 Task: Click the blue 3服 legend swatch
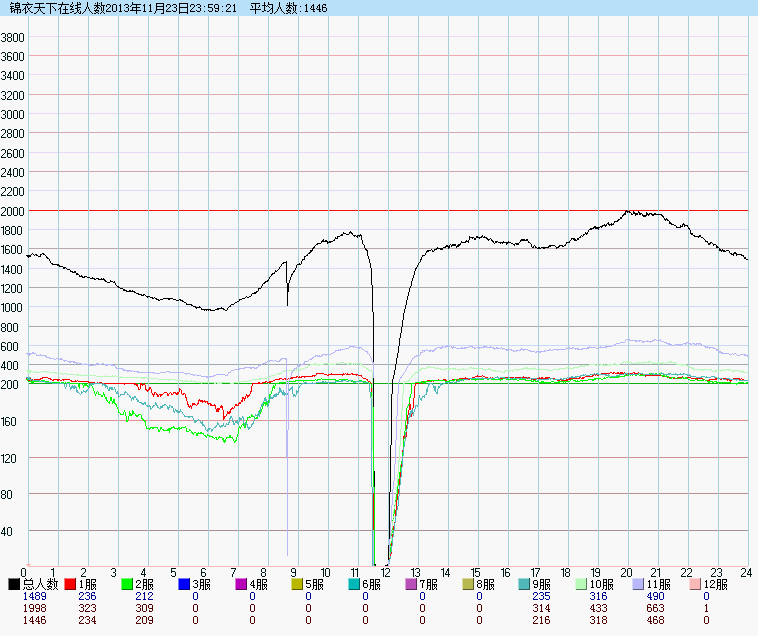pos(184,584)
